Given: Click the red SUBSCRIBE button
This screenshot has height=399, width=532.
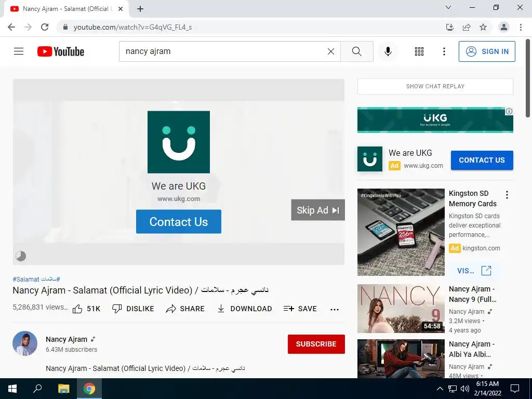Looking at the screenshot, I should pos(316,344).
